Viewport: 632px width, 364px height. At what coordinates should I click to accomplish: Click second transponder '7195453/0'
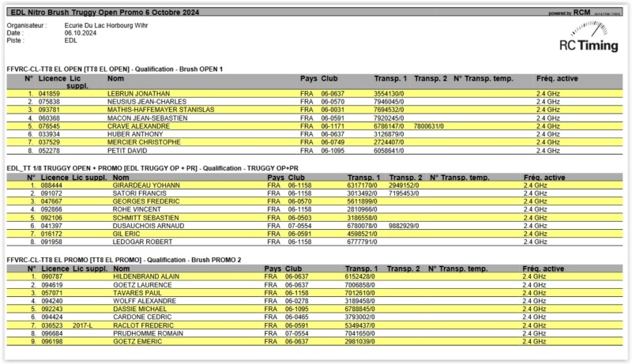[x=404, y=193]
